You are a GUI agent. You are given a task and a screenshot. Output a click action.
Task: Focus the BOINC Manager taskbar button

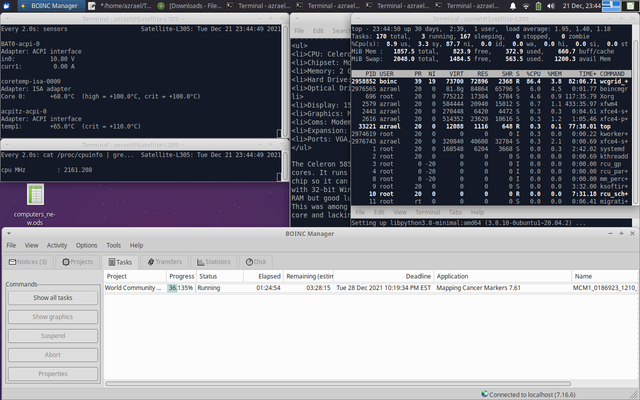point(51,6)
